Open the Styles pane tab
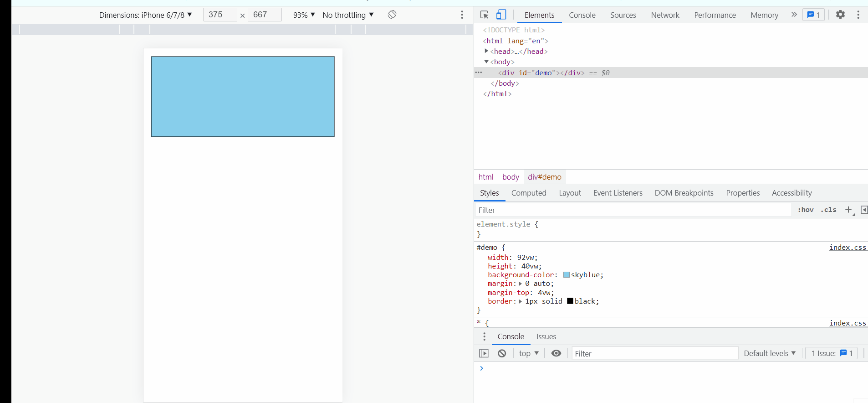The height and width of the screenshot is (403, 868). 490,193
